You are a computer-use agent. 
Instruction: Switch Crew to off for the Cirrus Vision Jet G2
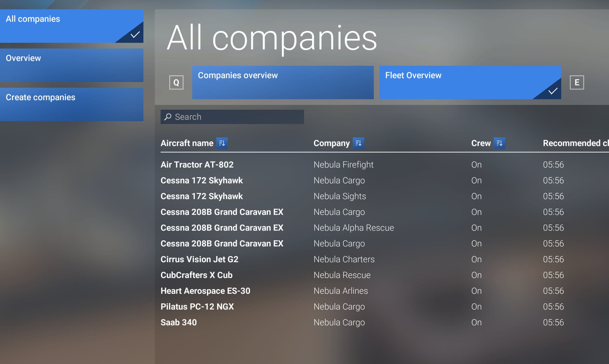[476, 259]
